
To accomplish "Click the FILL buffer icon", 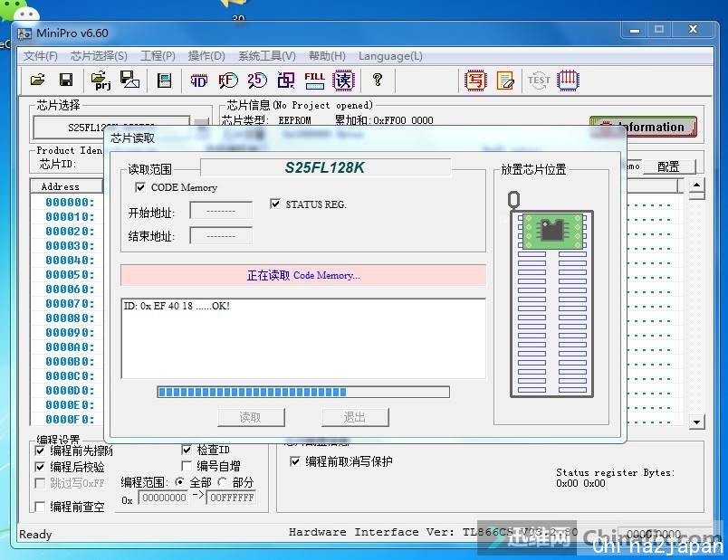I will (x=314, y=81).
